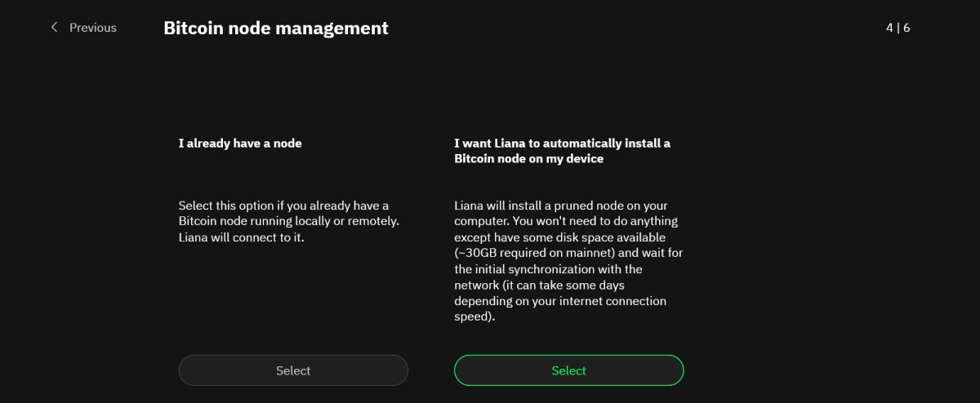Click the "I already have a node" heading
Screen dimensions: 980x403
pos(240,144)
